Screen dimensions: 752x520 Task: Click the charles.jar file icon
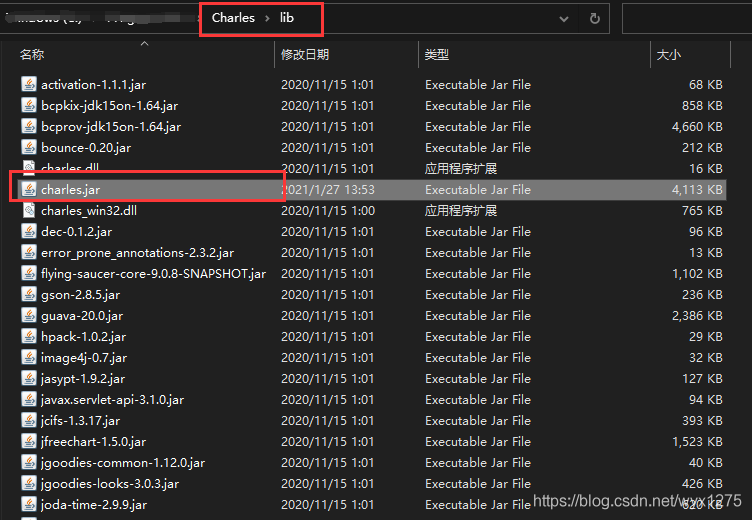29,189
